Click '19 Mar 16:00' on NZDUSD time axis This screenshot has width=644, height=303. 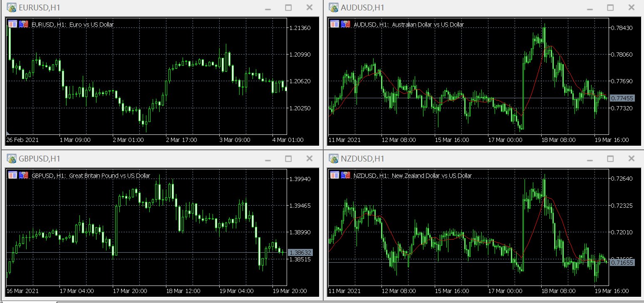click(612, 291)
